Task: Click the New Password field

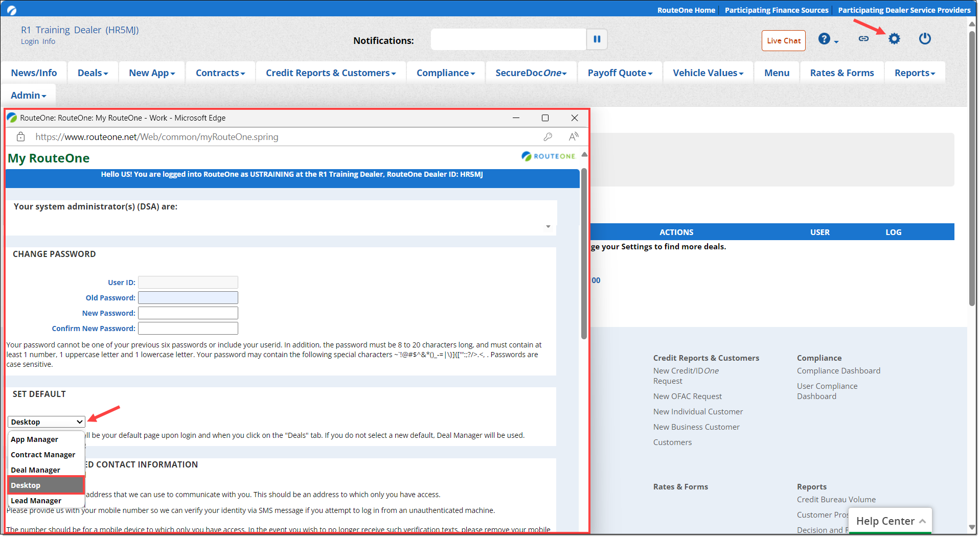Action: coord(188,313)
